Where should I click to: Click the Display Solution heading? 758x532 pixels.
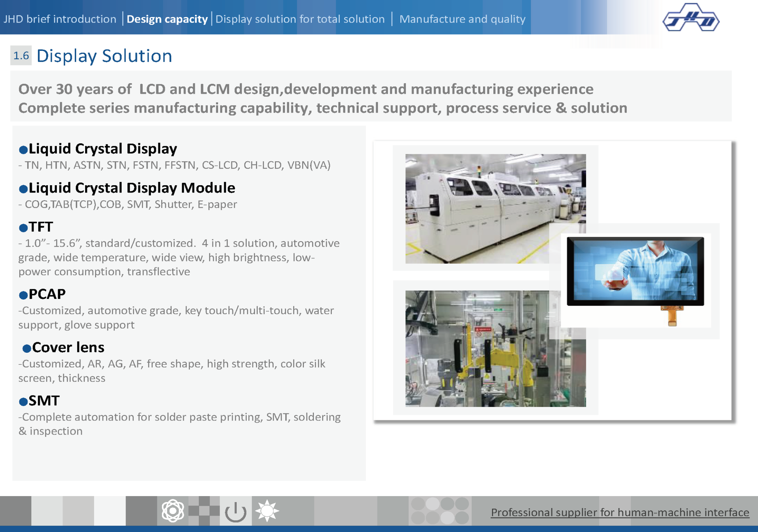click(104, 56)
